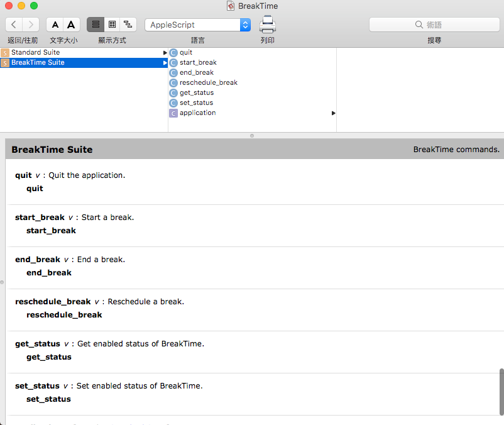
Task: Click the vertical scrollbar thumb in detail pane
Action: 501,392
